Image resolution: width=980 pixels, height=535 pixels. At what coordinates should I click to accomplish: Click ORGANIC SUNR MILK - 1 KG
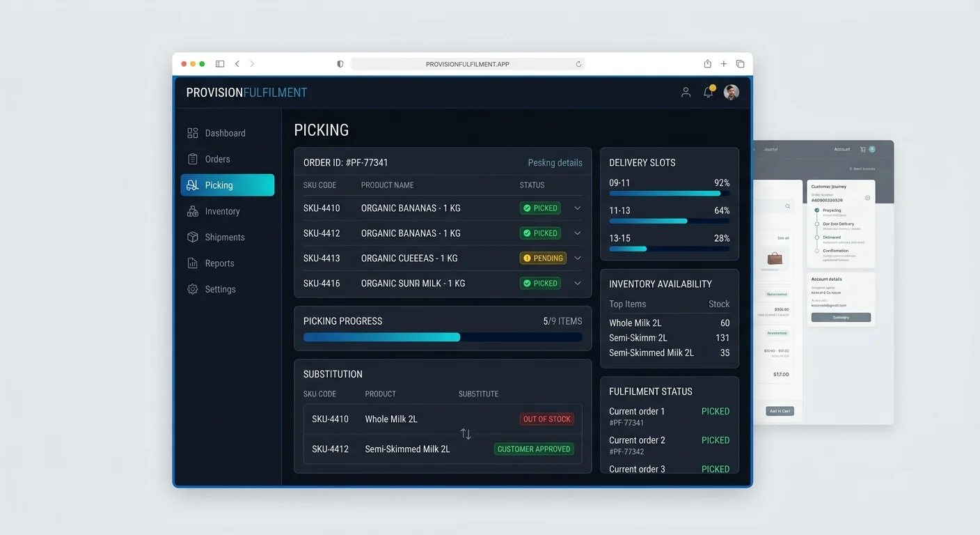[413, 284]
